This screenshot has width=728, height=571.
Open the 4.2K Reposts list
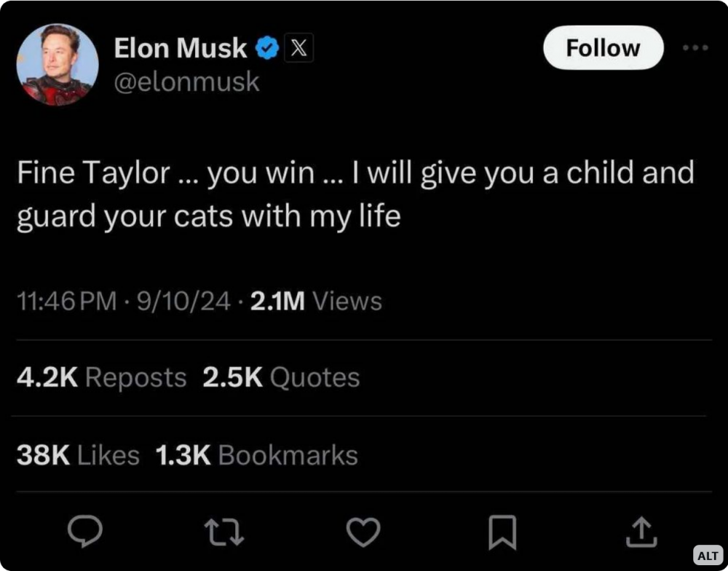coord(100,377)
